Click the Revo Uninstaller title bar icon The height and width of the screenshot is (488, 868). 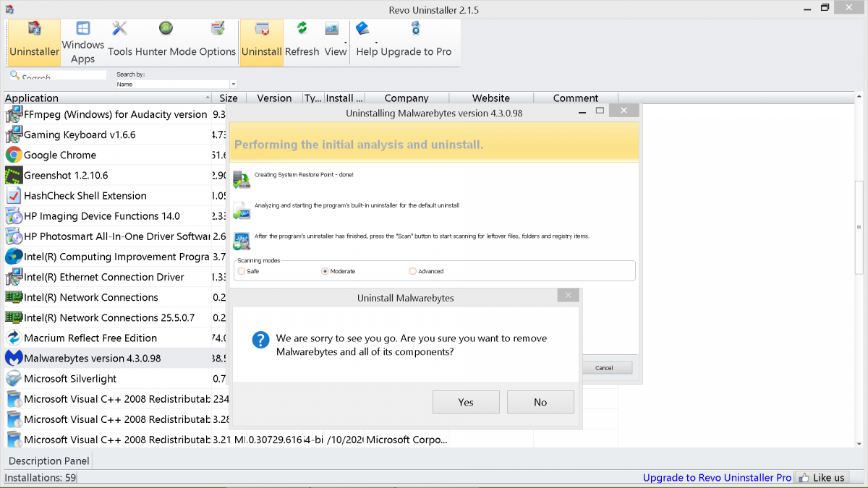[9, 9]
